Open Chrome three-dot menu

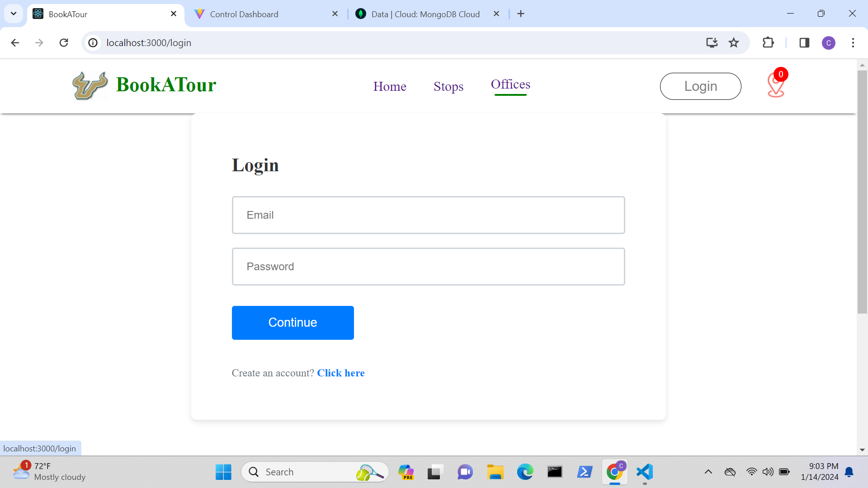pyautogui.click(x=853, y=43)
